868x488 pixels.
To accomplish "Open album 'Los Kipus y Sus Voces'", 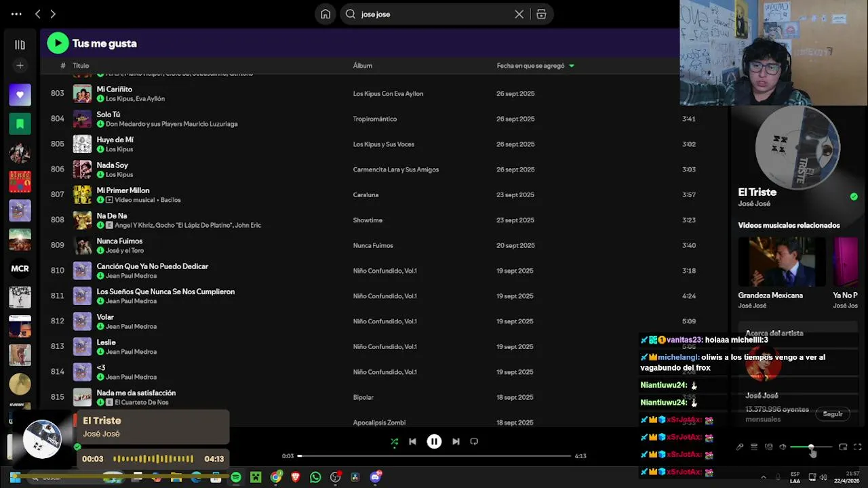I will [x=383, y=144].
